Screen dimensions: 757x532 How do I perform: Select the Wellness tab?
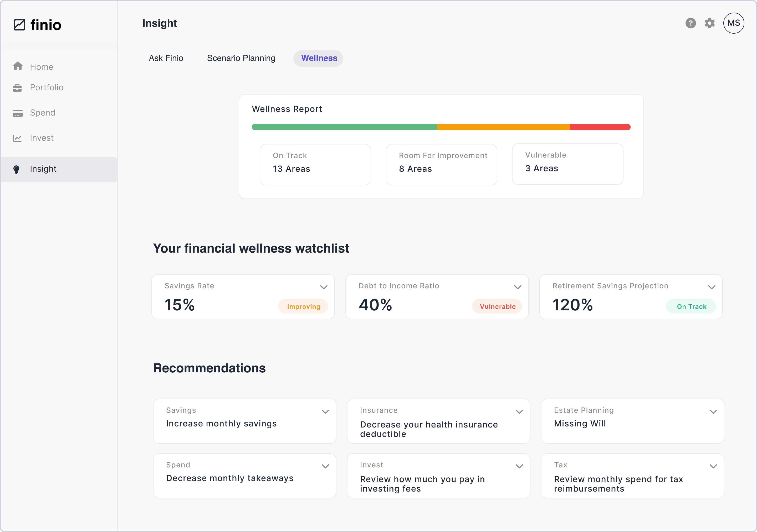coord(318,58)
